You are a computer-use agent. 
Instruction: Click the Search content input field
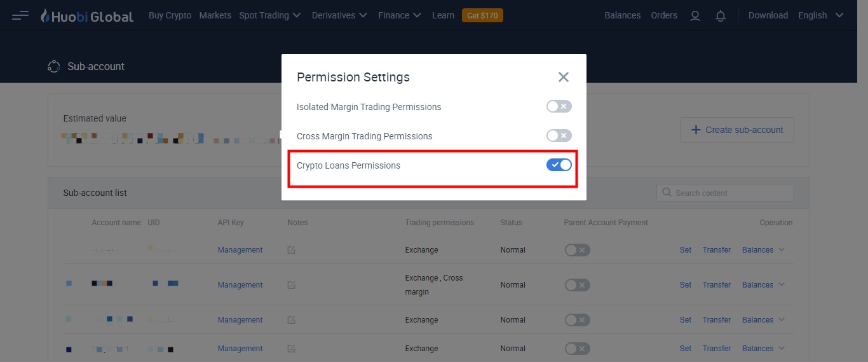(x=725, y=193)
